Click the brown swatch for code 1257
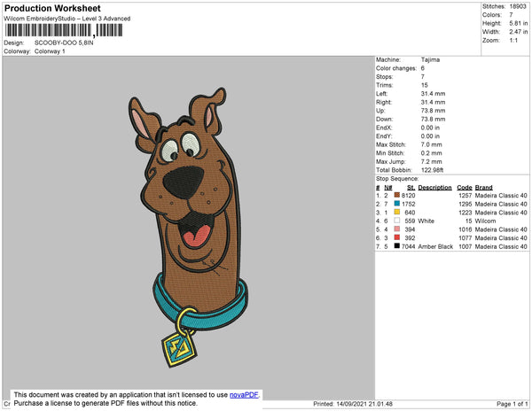This screenshot has height=411, width=532. [x=396, y=195]
